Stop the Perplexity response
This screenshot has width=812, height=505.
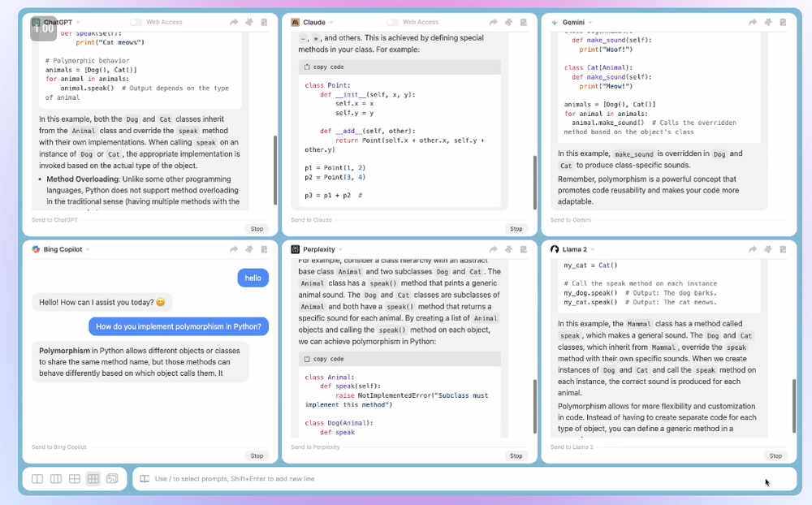pyautogui.click(x=516, y=455)
